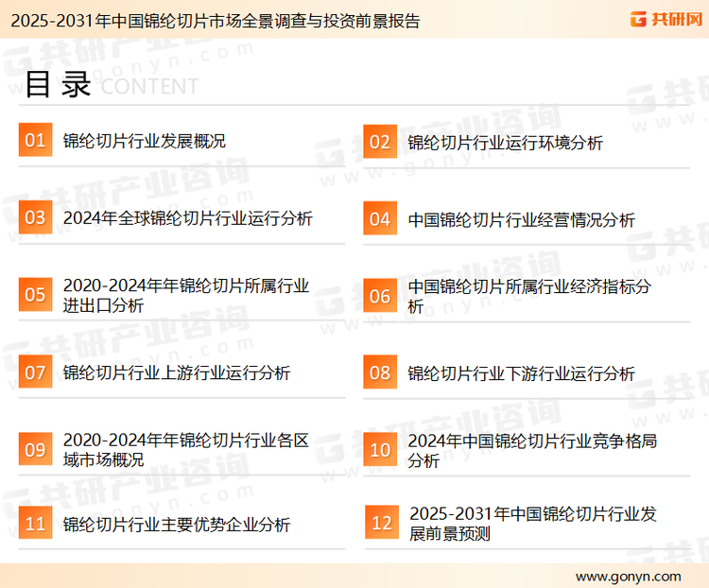Select the 03 number badge
Screen dimensions: 709x588
click(35, 218)
